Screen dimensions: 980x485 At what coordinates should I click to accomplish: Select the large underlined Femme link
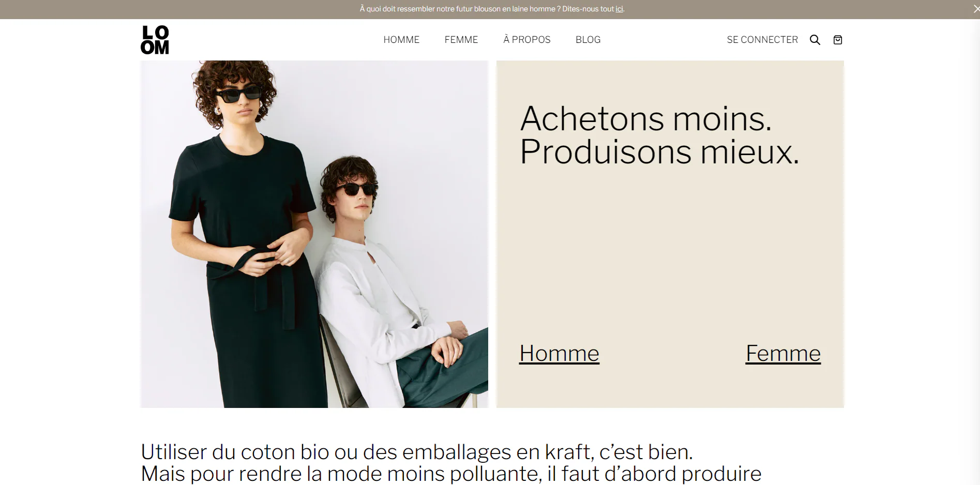pos(783,354)
